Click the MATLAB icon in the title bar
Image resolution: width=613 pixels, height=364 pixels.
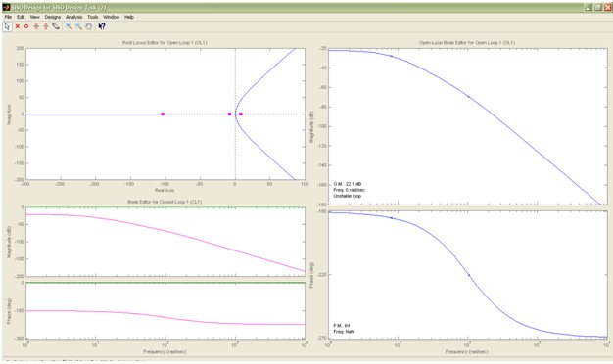(6, 7)
